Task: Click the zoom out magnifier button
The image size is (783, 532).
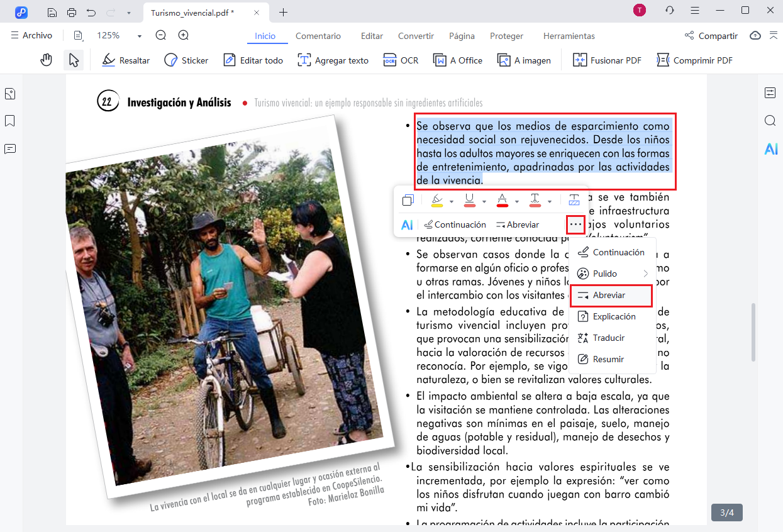Action: click(161, 36)
